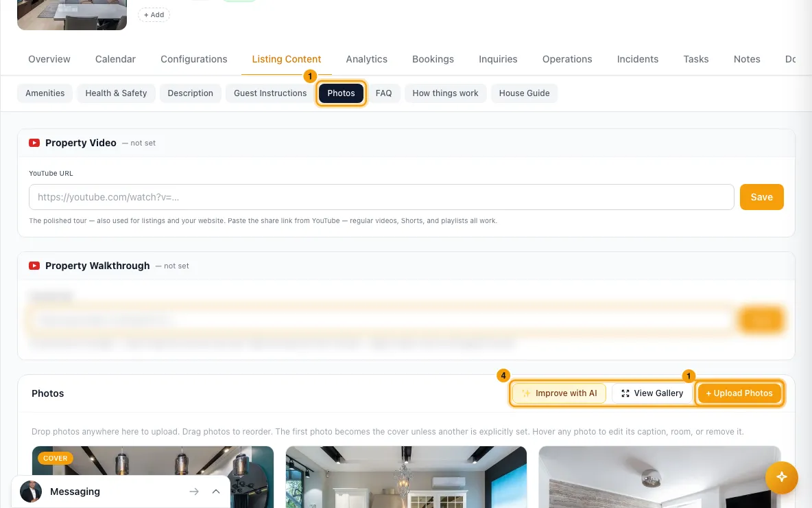Switch to the Inquiries tab
This screenshot has width=812, height=508.
click(x=498, y=59)
